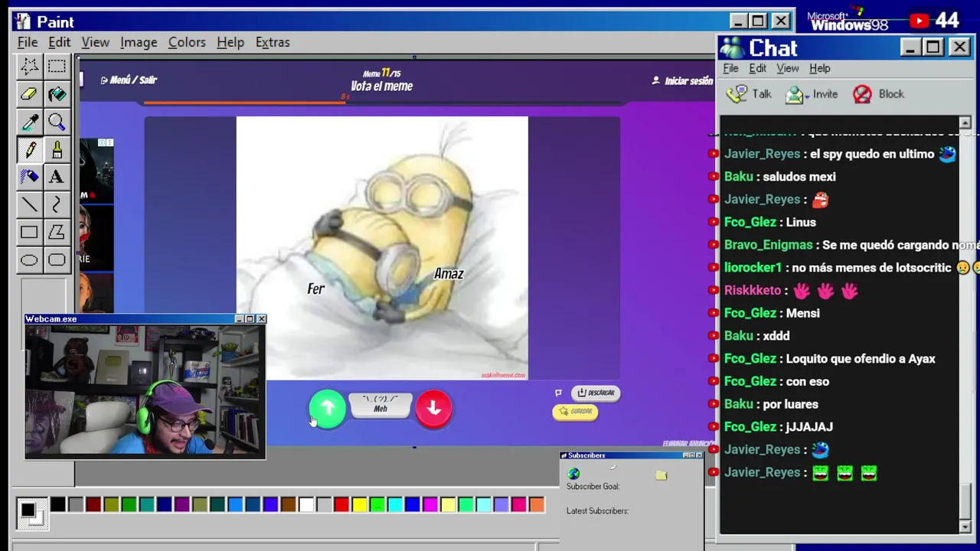Image resolution: width=980 pixels, height=551 pixels.
Task: Click the Talk button in Chat toolbar
Action: (750, 94)
